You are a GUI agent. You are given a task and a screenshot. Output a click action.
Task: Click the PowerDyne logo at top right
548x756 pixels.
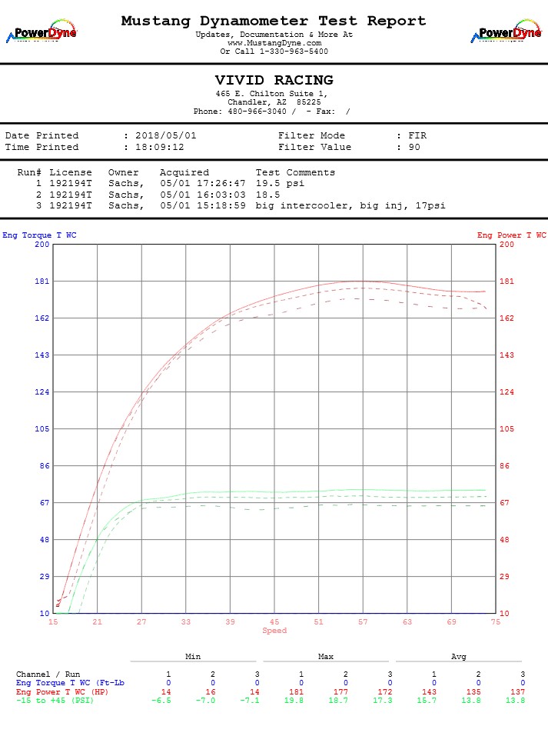click(x=506, y=32)
